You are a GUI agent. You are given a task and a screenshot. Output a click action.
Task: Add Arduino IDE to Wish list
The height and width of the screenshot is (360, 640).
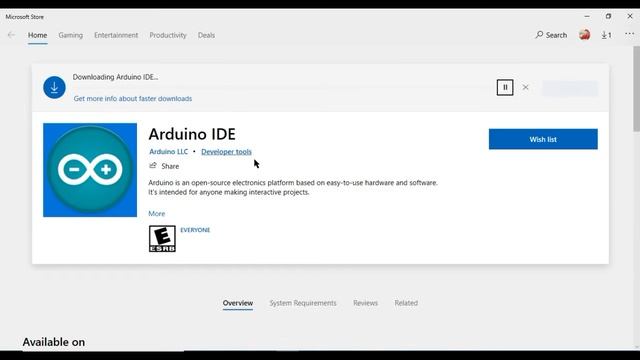click(543, 139)
